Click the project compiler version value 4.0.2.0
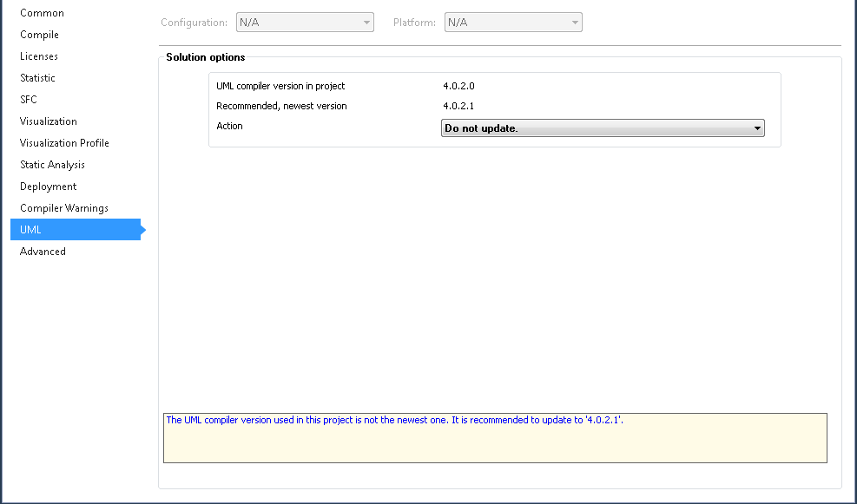The image size is (857, 504). click(459, 86)
